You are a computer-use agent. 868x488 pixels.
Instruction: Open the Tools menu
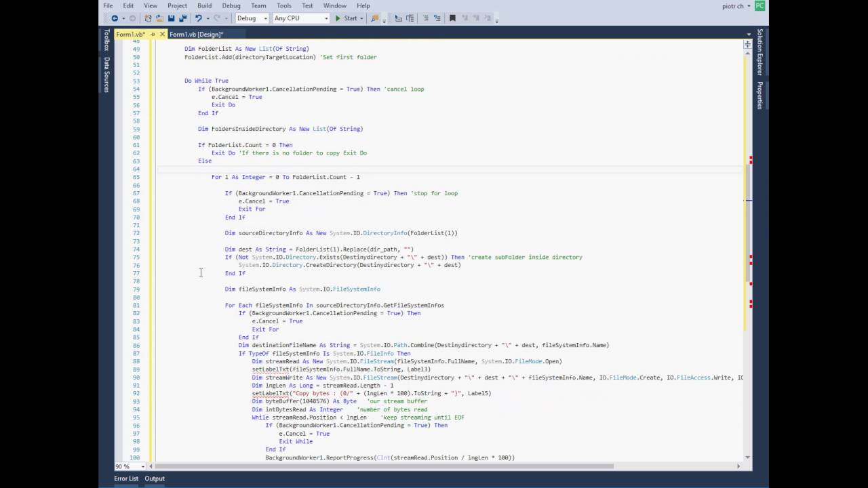tap(284, 5)
